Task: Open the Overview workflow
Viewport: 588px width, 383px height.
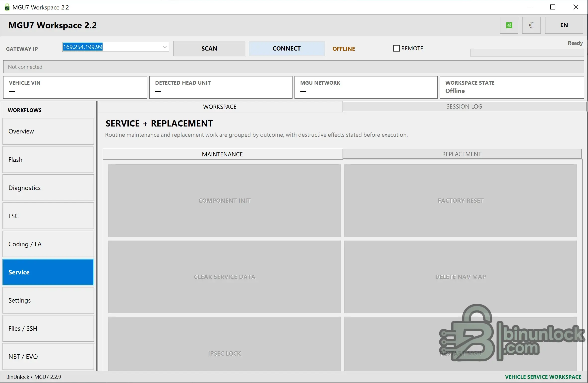Action: pyautogui.click(x=48, y=131)
